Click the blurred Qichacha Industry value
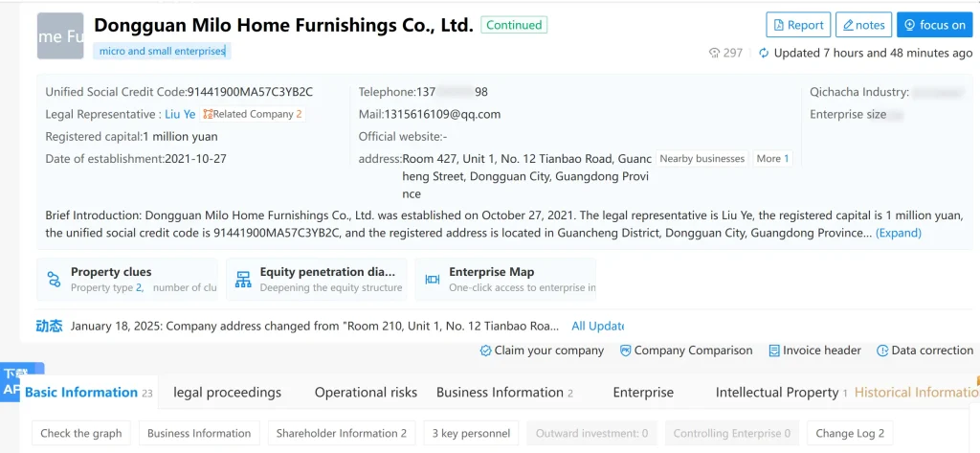Image resolution: width=980 pixels, height=453 pixels. [x=938, y=93]
